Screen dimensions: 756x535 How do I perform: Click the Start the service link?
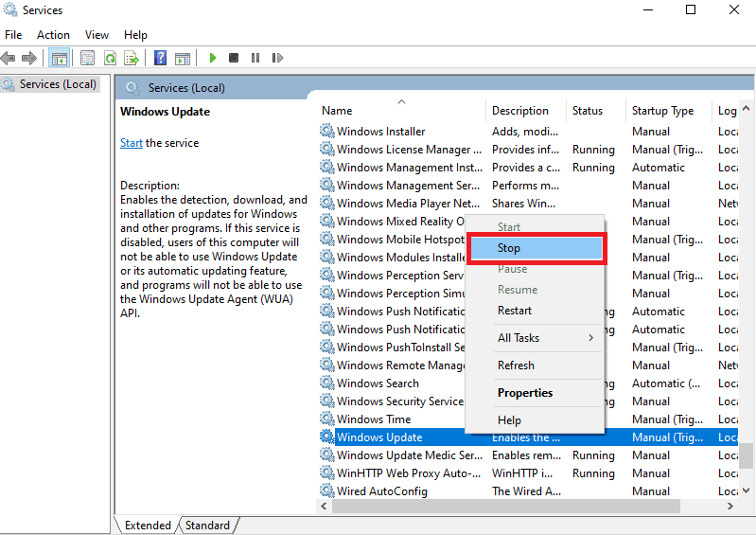[x=132, y=143]
